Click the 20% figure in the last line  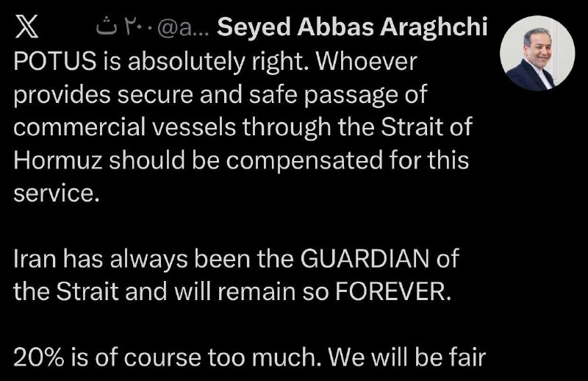[x=39, y=357]
